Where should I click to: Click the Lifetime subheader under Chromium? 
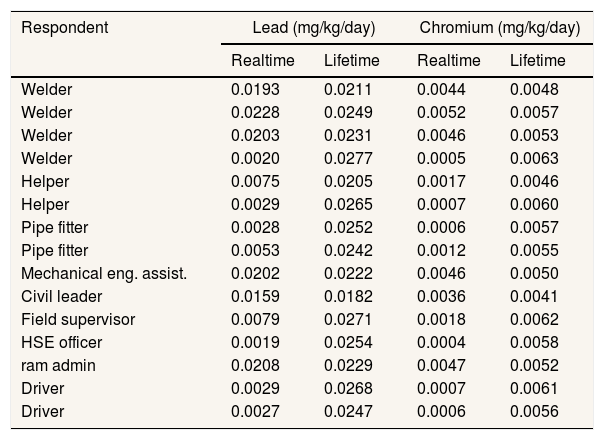[x=537, y=61]
